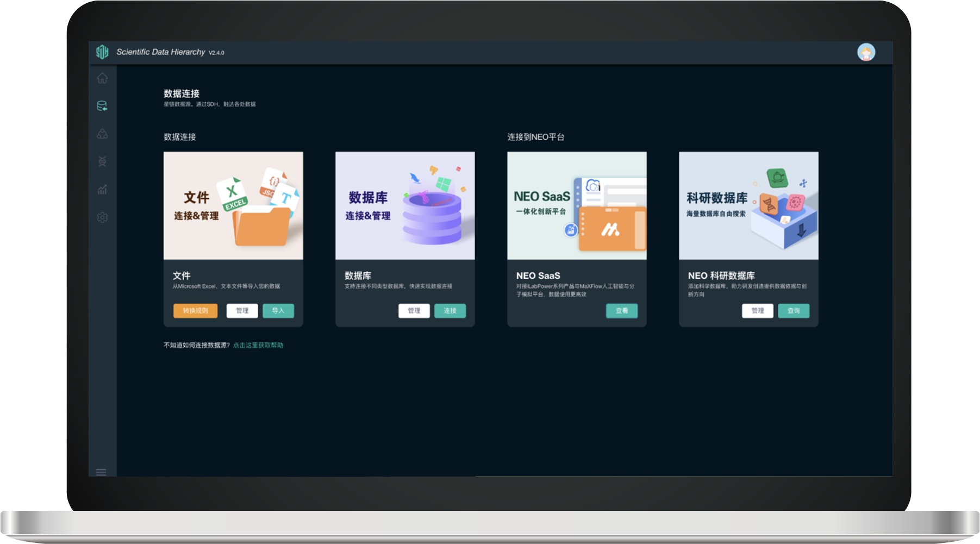
Task: Open the 点击这里获取帮助 help link
Action: point(258,345)
